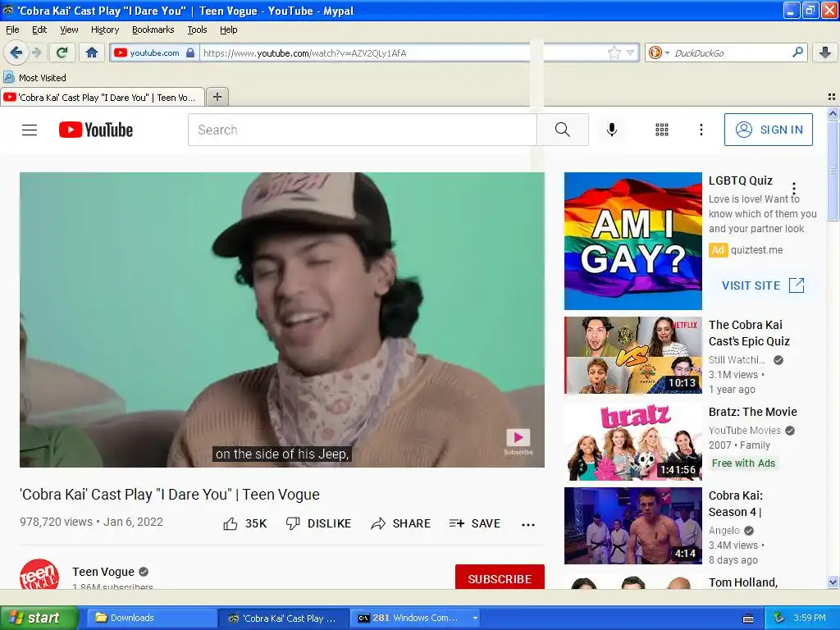
Task: Click the red SUBSCRIBE button
Action: point(500,578)
